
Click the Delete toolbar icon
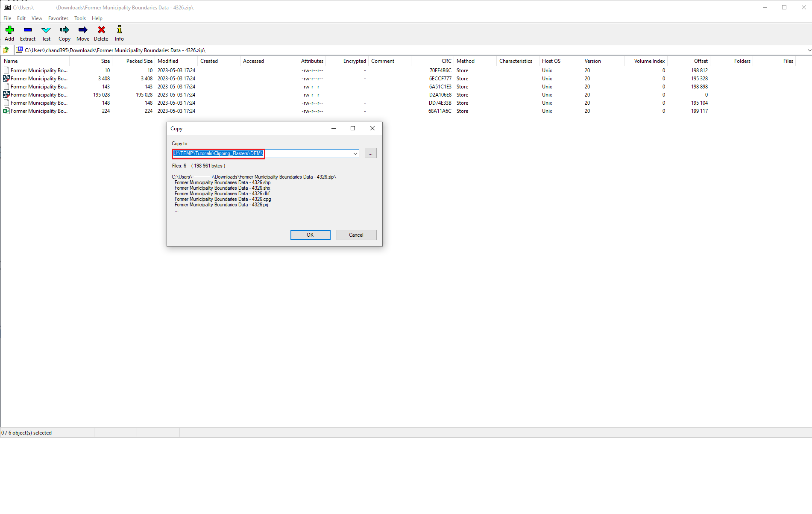pos(101,33)
